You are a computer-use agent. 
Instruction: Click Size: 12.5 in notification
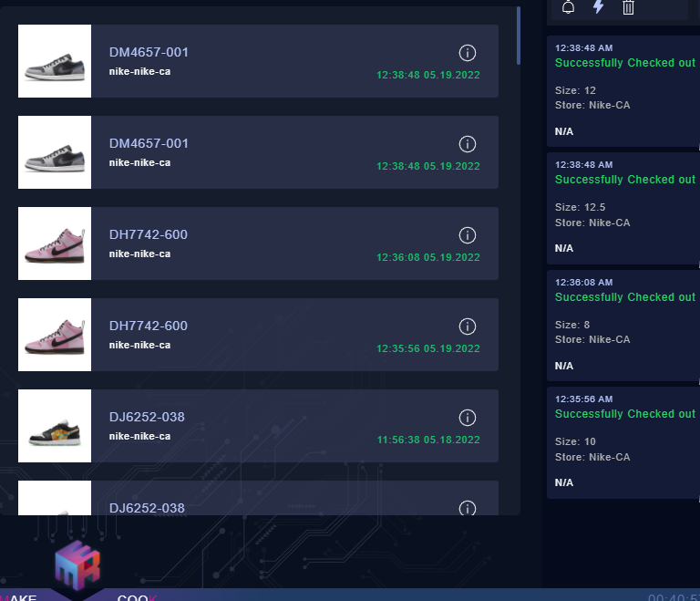[x=580, y=207]
